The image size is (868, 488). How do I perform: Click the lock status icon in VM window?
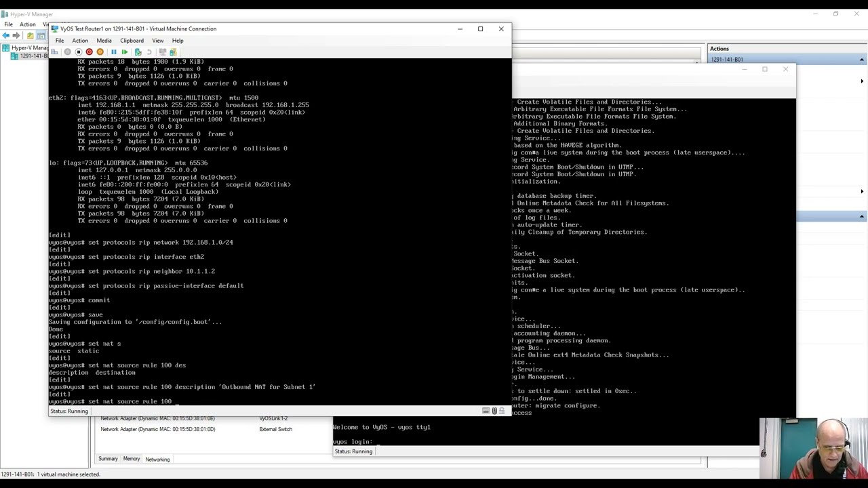(x=502, y=411)
